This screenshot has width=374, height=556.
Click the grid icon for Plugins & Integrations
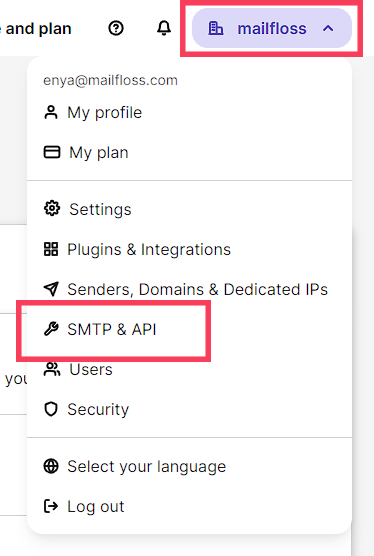[51, 249]
